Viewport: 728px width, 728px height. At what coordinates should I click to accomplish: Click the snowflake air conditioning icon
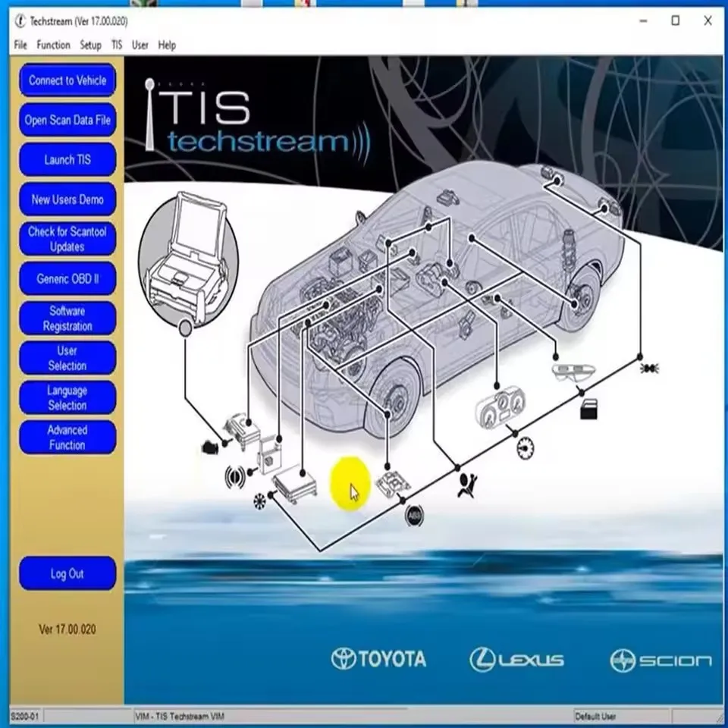(261, 502)
